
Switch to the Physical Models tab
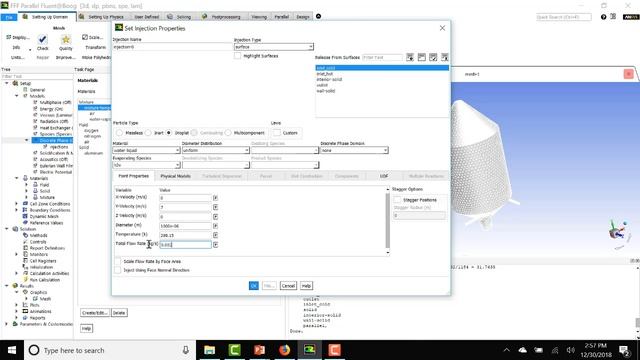(176, 176)
